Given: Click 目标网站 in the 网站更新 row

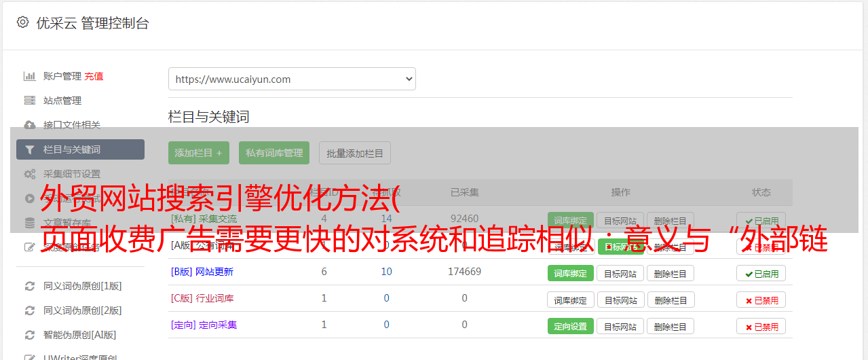Looking at the screenshot, I should [x=620, y=273].
